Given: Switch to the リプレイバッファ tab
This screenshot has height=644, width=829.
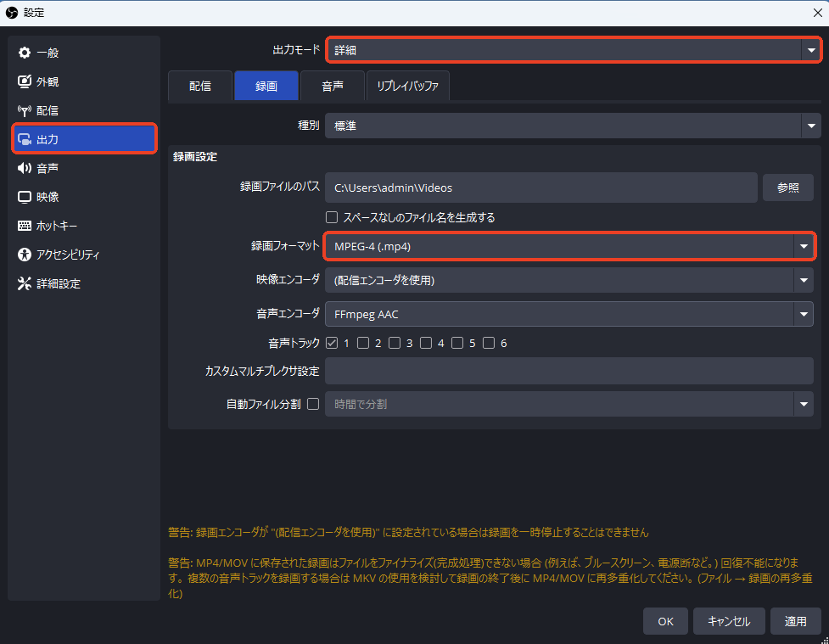Looking at the screenshot, I should coord(407,86).
